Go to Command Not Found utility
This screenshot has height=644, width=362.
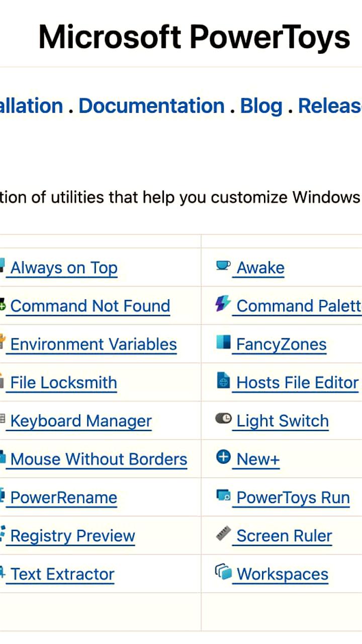[x=90, y=306]
